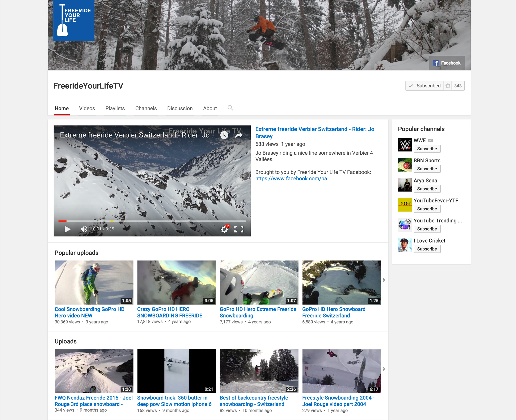Screen dimensions: 516x420
Task: Open the Playlists tab
Action: point(115,108)
